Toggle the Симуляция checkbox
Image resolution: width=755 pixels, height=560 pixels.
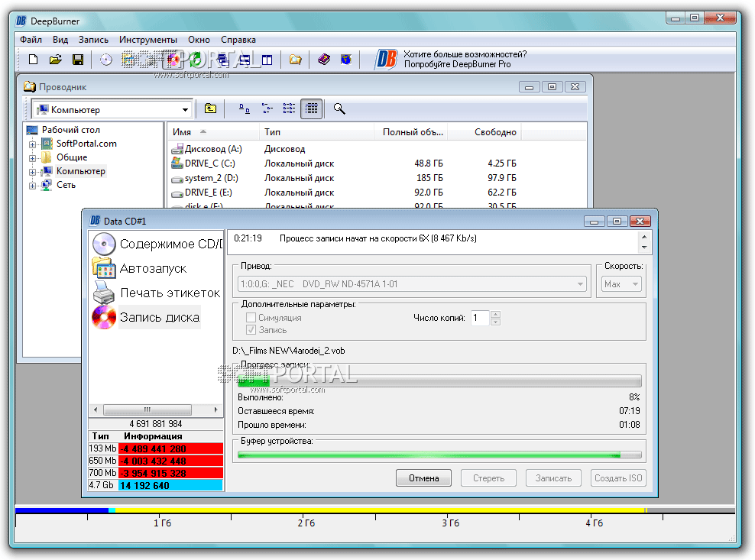click(251, 317)
